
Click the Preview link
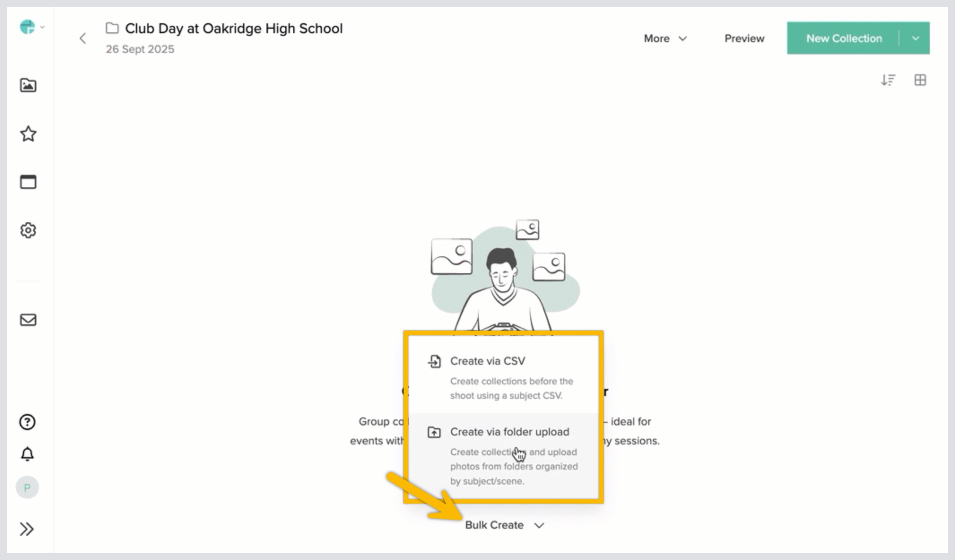[x=744, y=39]
